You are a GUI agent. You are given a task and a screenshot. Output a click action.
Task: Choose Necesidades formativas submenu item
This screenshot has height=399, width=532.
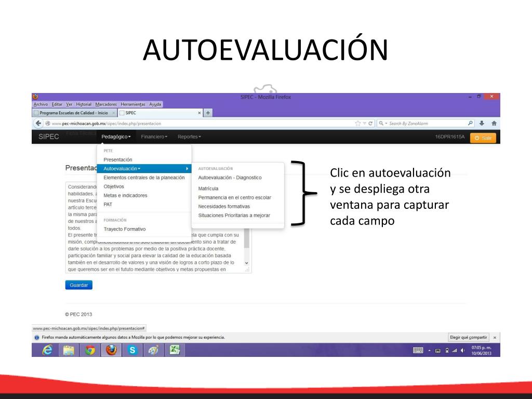click(224, 206)
